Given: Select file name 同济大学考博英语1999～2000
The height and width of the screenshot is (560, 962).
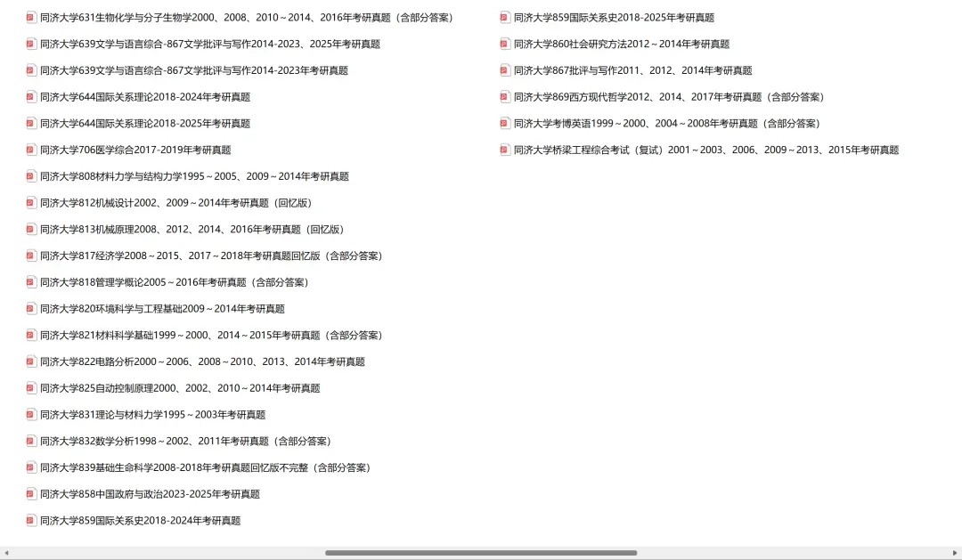Looking at the screenshot, I should (x=667, y=123).
